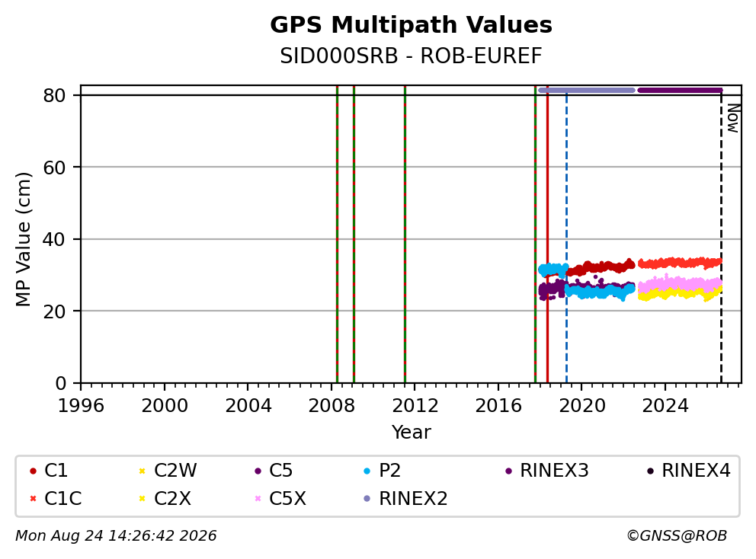The height and width of the screenshot is (559, 756).
Task: Click the x-axis tick label 2020
Action: [x=582, y=406]
